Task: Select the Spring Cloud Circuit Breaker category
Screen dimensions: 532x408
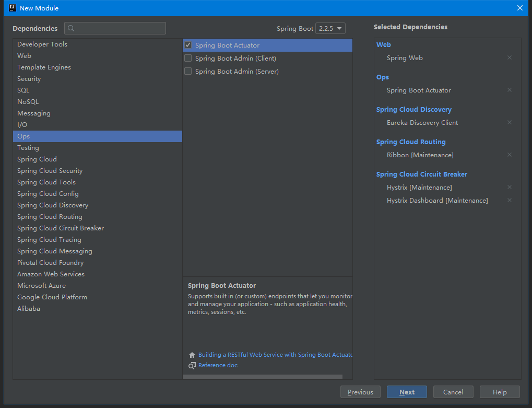Action: [98, 228]
